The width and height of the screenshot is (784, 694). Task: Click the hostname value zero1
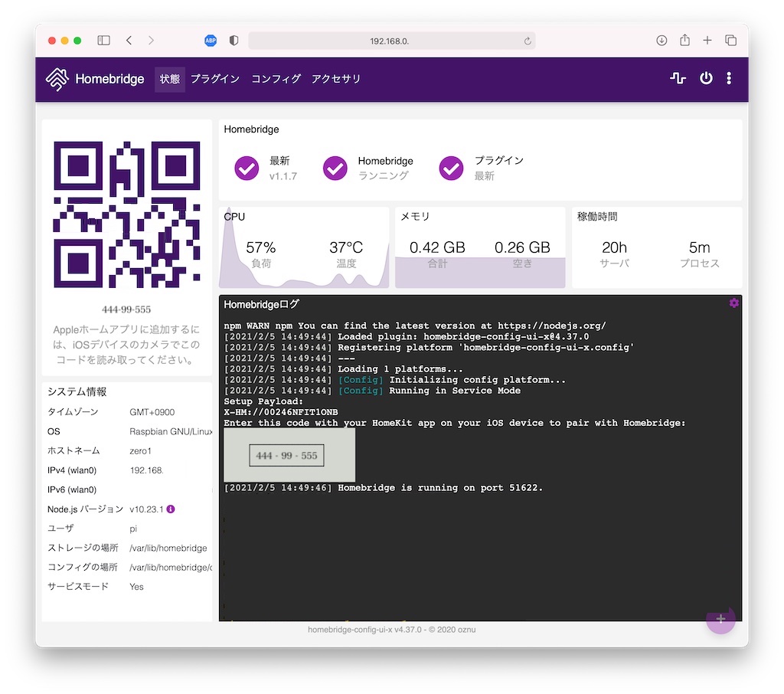140,451
